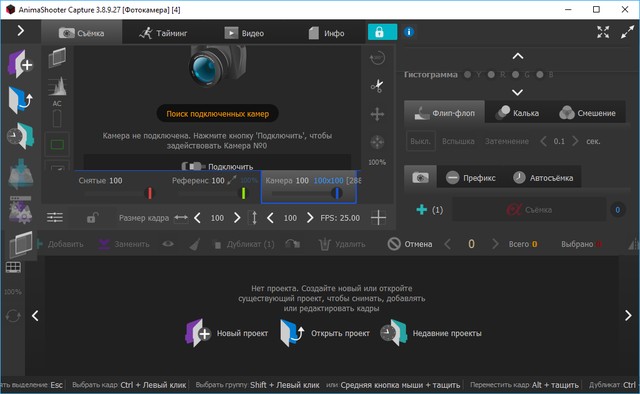Click the Отмена cancel button
Screen dimensions: 640x394
tap(410, 244)
